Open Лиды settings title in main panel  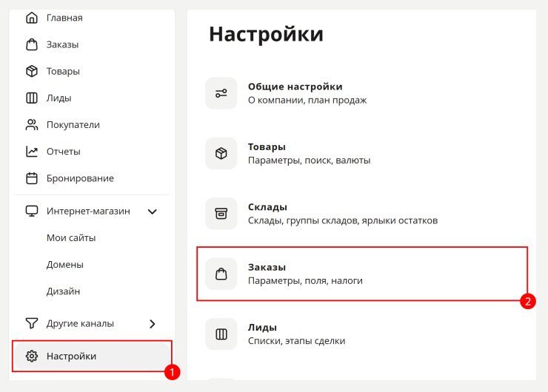(x=262, y=328)
